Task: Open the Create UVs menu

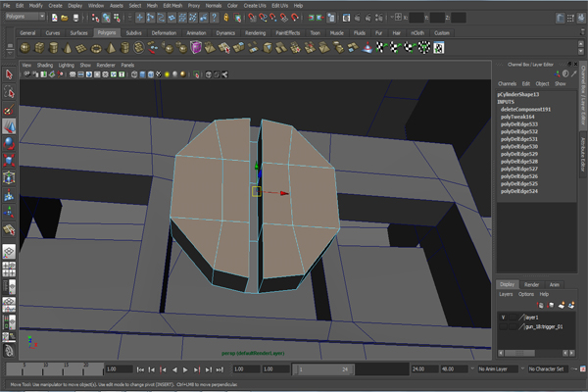Action: tap(255, 6)
